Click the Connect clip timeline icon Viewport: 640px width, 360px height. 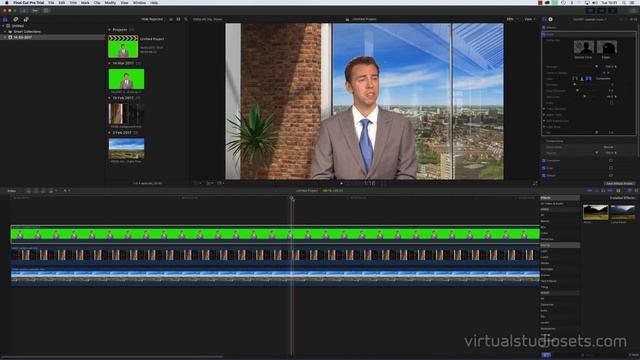[29, 191]
